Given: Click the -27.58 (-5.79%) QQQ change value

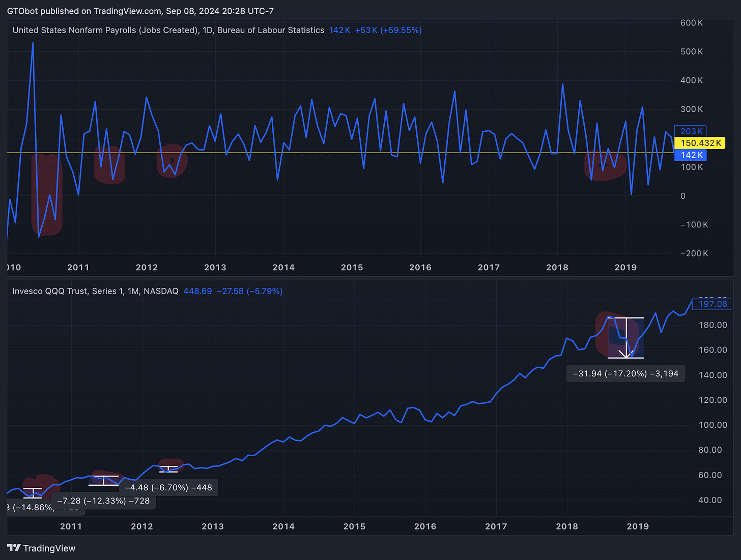Looking at the screenshot, I should tap(249, 291).
